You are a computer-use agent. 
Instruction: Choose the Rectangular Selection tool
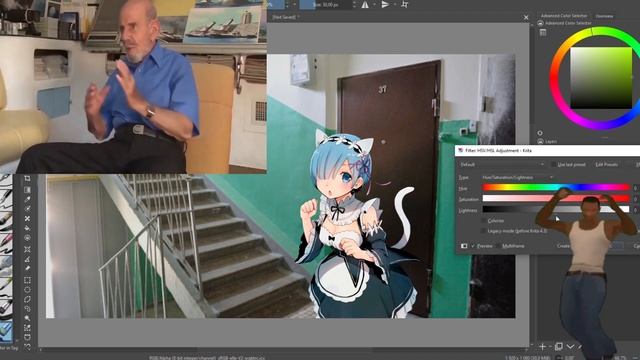pyautogui.click(x=27, y=280)
